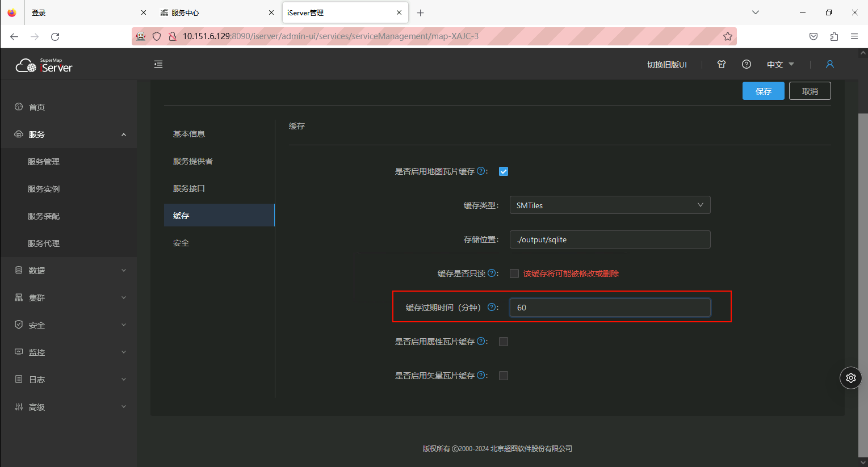This screenshot has height=467, width=868.
Task: Enable 是否启用属性瓦片缓存 checkbox
Action: tap(504, 342)
